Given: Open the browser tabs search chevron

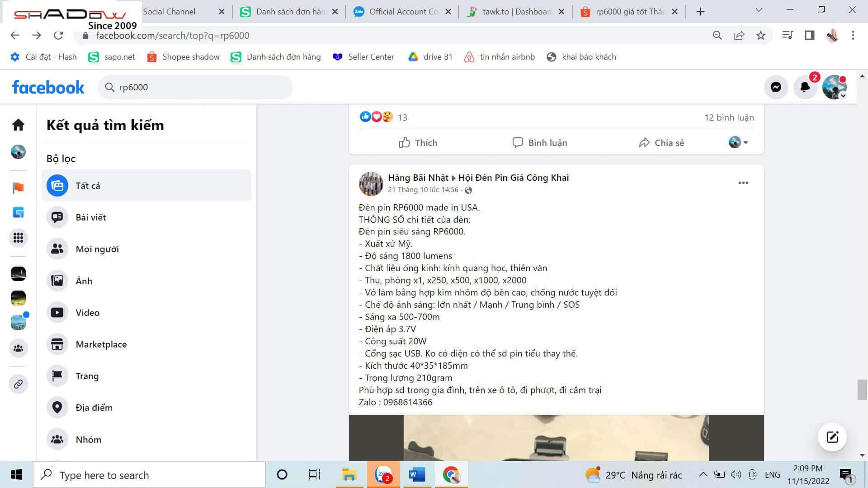Looking at the screenshot, I should click(759, 9).
